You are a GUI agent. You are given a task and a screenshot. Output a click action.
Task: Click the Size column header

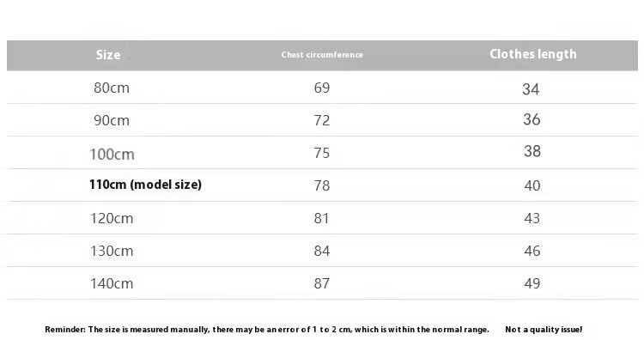coord(108,55)
